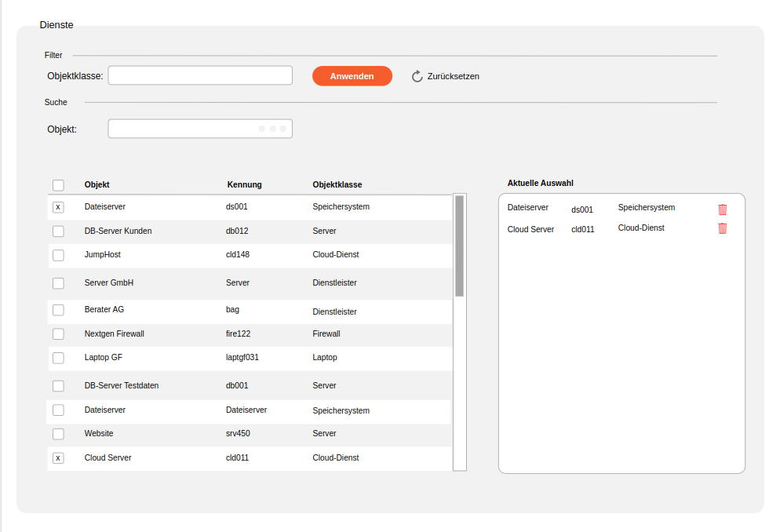
Task: Click the Aktuelle Auswahl heading
Action: [540, 183]
